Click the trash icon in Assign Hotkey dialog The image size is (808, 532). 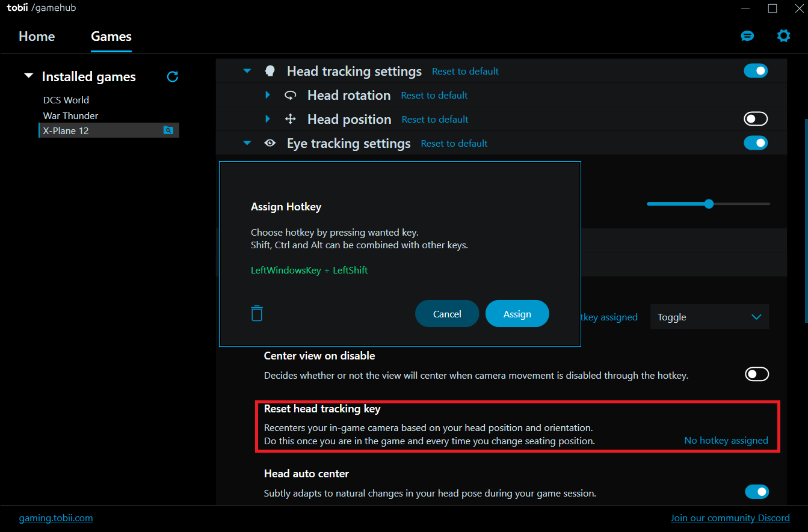tap(257, 313)
